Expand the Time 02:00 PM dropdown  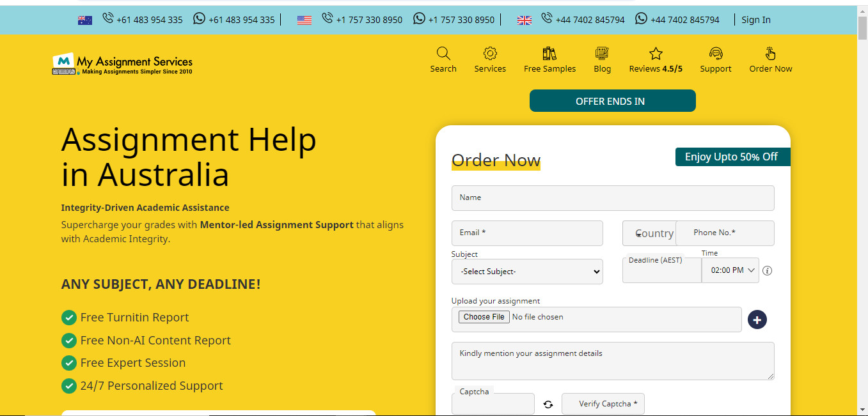(x=730, y=271)
